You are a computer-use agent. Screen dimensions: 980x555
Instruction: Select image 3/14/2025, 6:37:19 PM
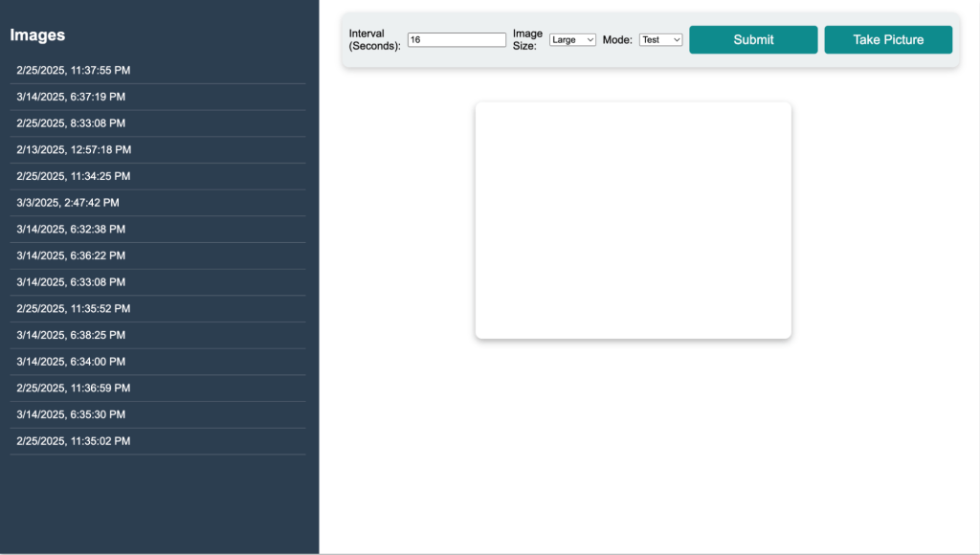tap(71, 97)
